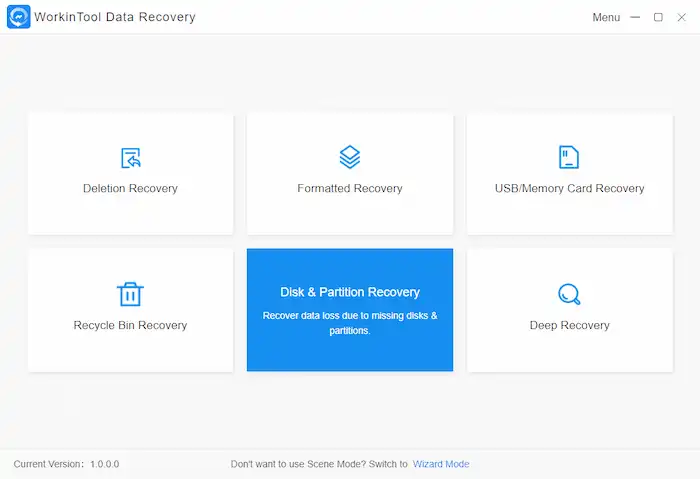Screen dimensions: 700x479
Task: Click the Current Version 1.0.0.0 text
Action: click(66, 464)
